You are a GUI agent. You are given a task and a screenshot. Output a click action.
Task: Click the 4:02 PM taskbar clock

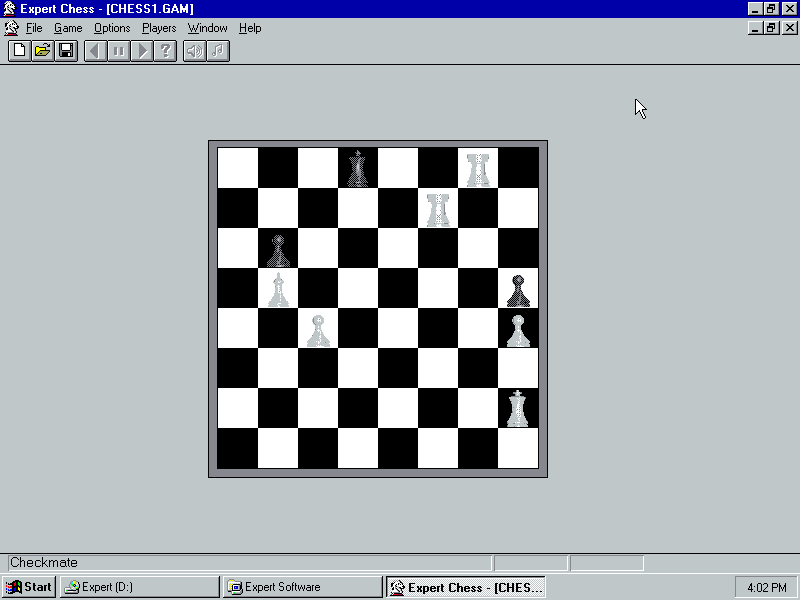(766, 588)
